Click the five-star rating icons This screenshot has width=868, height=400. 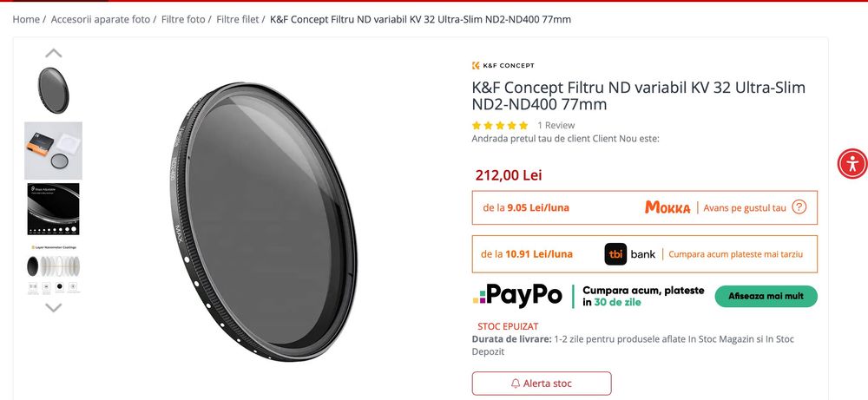[x=499, y=125]
